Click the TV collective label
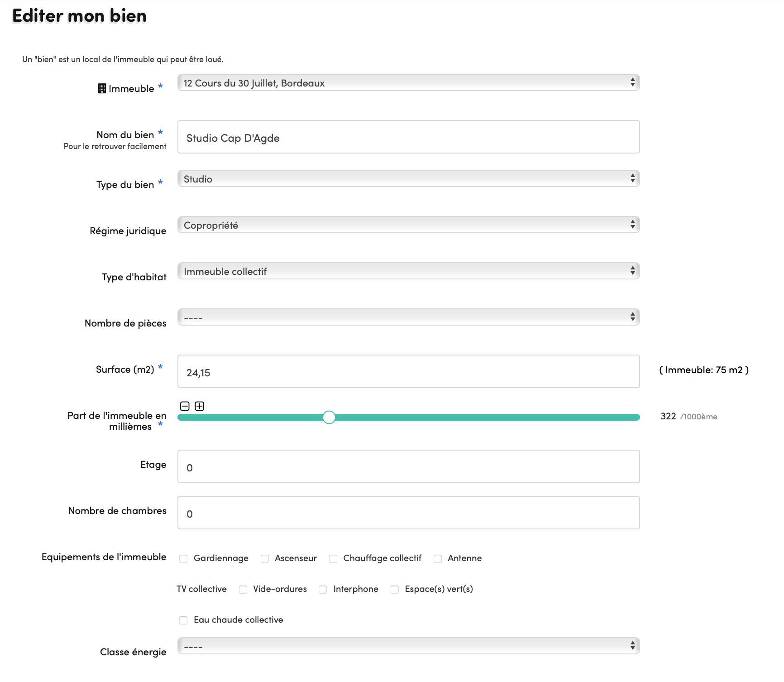 pos(202,589)
